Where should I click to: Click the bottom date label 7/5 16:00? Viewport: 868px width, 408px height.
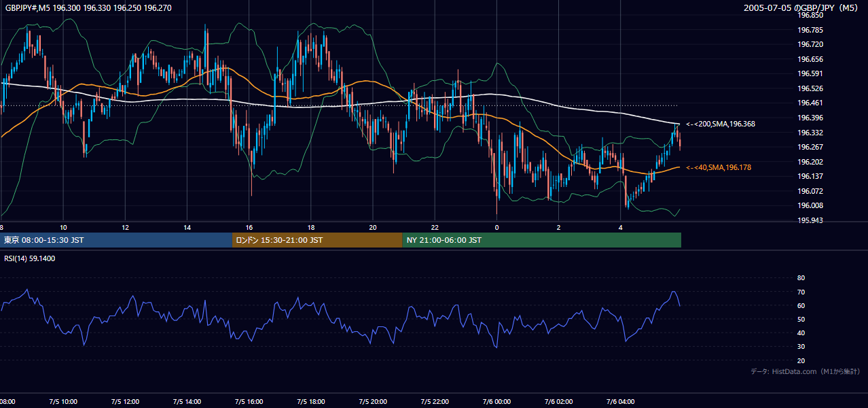point(249,402)
